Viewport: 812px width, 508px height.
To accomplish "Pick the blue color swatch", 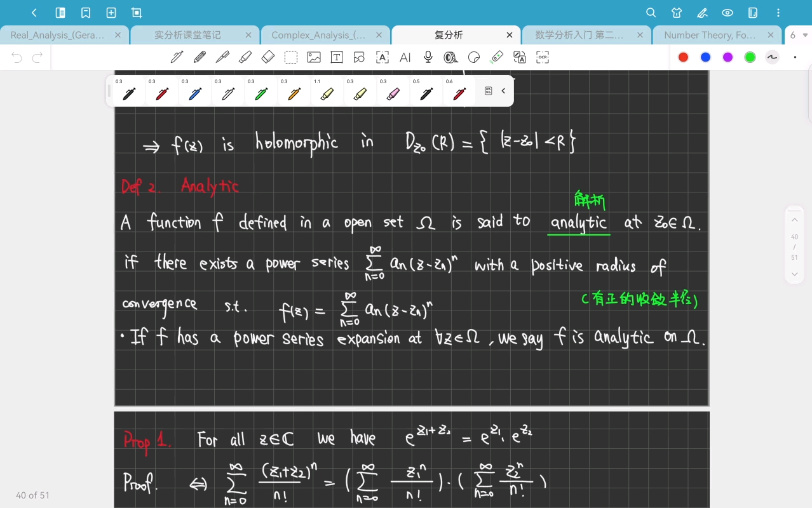I will 705,57.
